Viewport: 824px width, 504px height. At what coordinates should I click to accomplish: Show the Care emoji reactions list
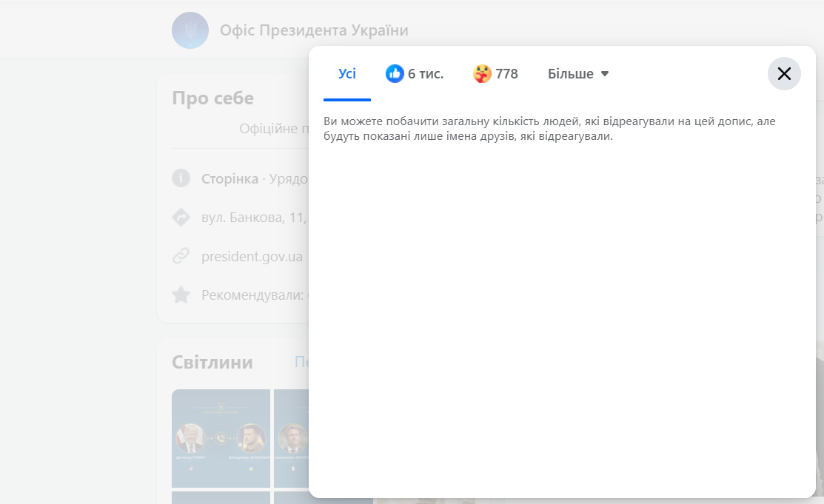(x=495, y=74)
